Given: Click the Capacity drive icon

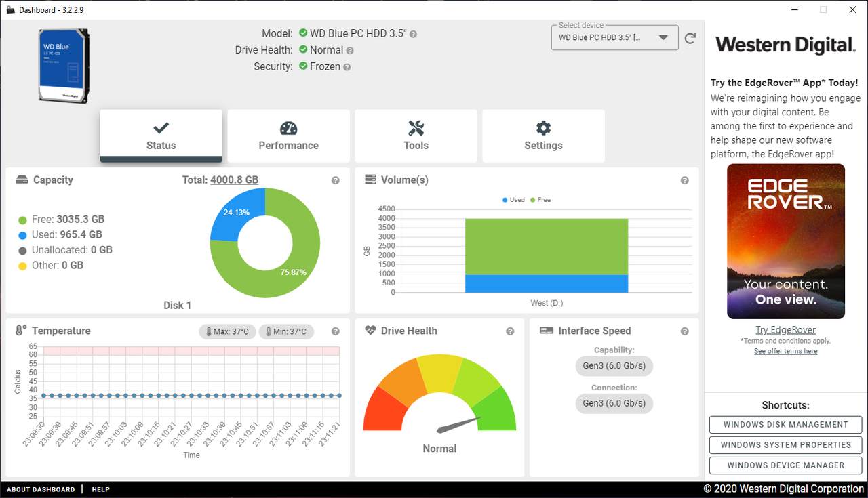Looking at the screenshot, I should point(22,180).
